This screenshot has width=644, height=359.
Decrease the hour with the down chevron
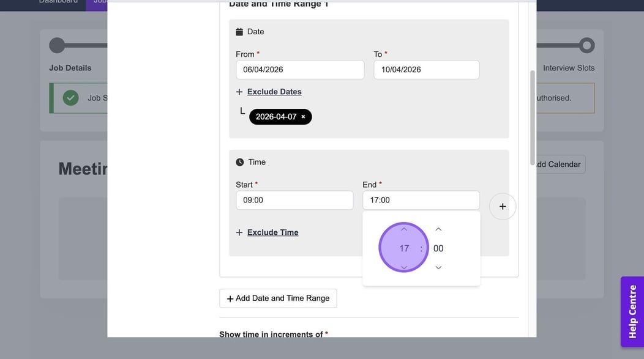coord(404,267)
